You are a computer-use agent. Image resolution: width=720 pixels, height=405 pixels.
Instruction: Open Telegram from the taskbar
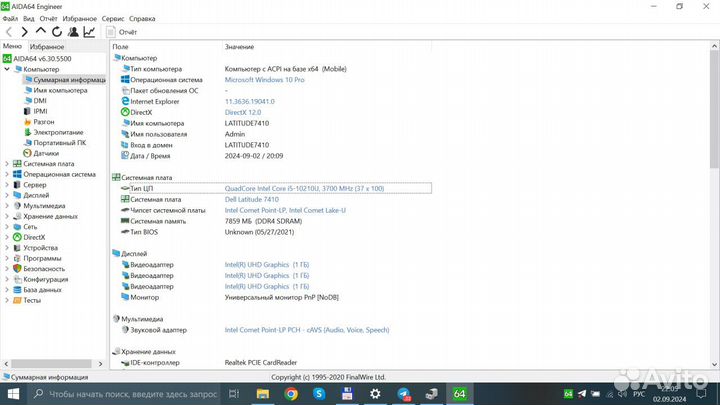point(404,394)
